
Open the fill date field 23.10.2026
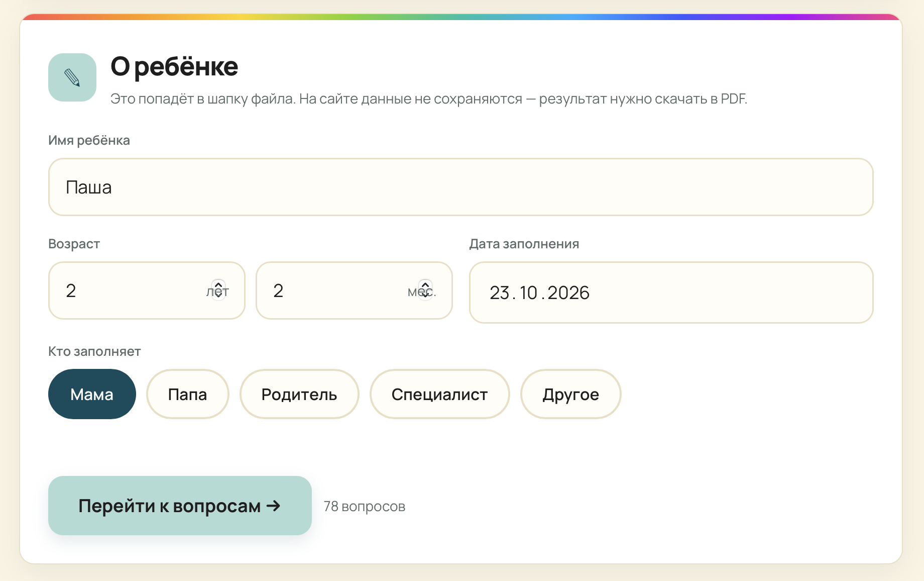pyautogui.click(x=671, y=293)
